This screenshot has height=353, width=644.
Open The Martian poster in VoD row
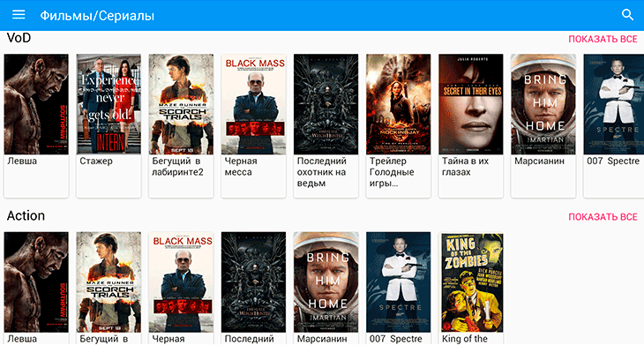click(x=543, y=104)
